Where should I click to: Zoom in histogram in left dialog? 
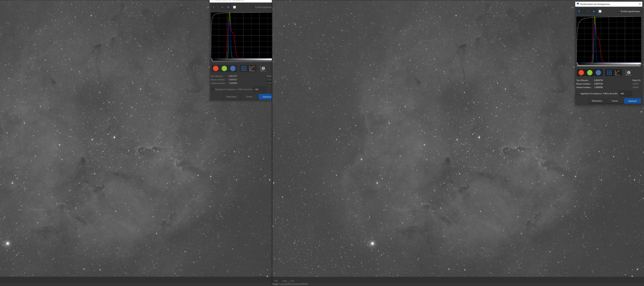(x=228, y=7)
